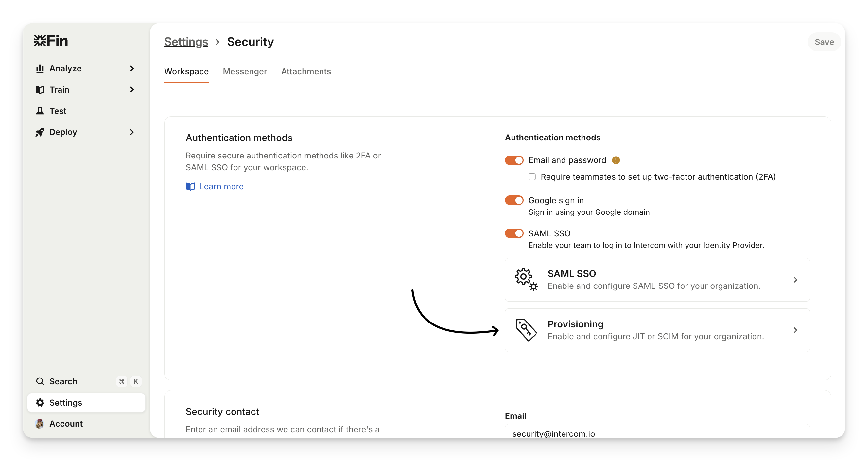Expand the Analyze menu chevron
This screenshot has height=461, width=868.
click(132, 68)
